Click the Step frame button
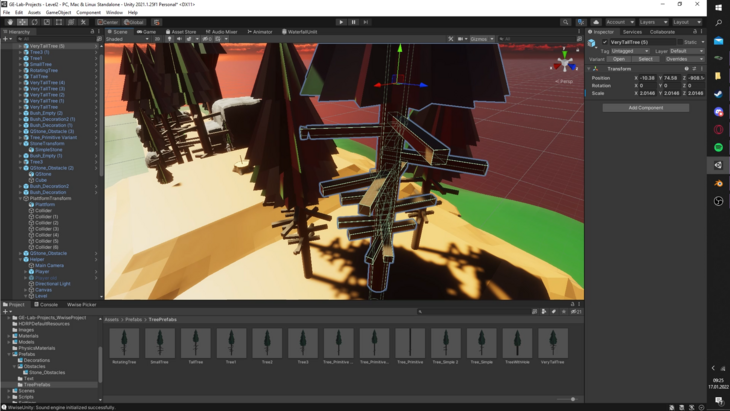This screenshot has height=411, width=730. point(366,22)
